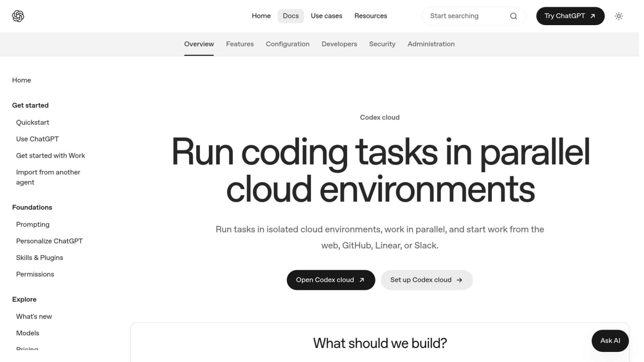Click the Try ChatGPT button
This screenshot has width=644, height=362.
570,16
